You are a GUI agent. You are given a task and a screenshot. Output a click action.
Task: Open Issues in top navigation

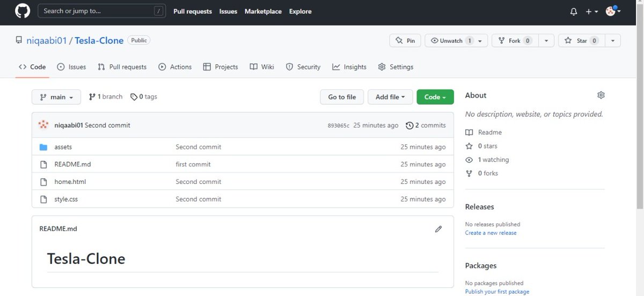pos(228,11)
